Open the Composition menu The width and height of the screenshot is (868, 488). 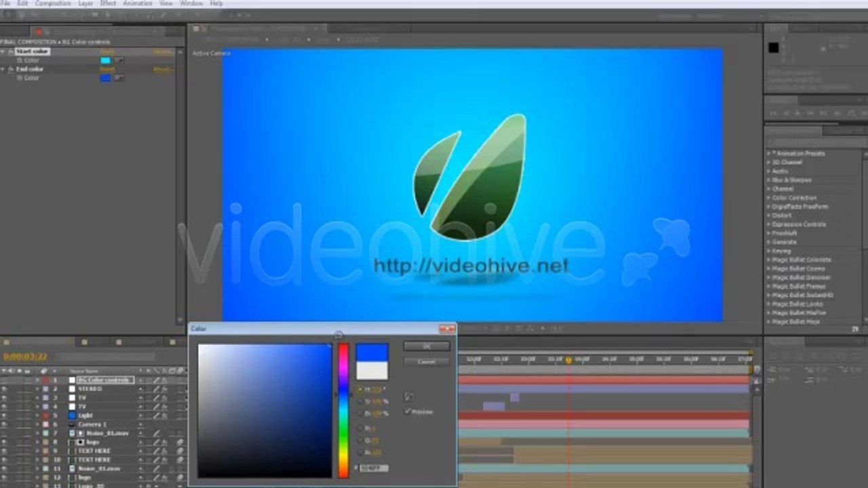coord(52,3)
